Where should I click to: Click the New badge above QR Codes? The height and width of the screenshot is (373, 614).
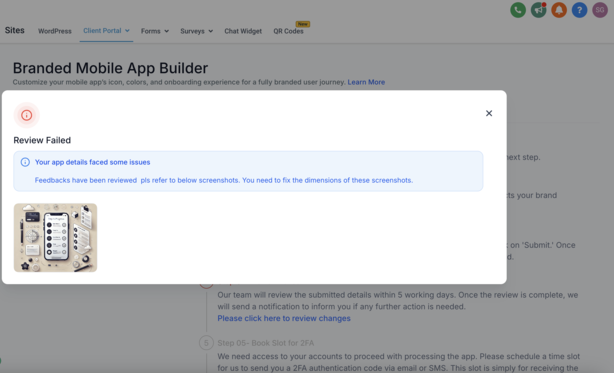click(303, 24)
